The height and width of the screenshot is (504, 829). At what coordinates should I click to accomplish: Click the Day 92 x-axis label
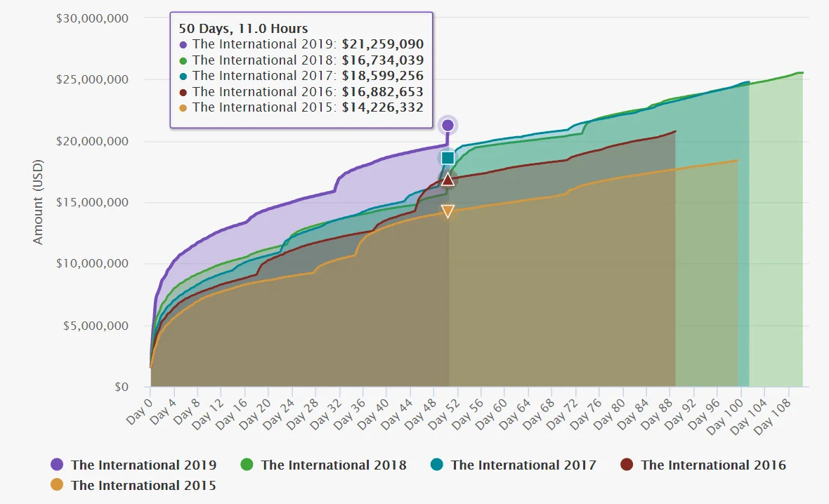tap(681, 413)
